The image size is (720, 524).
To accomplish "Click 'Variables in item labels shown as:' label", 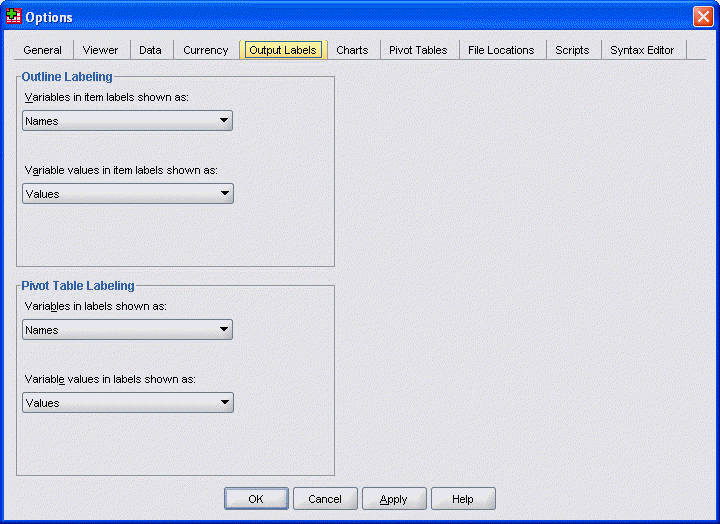I will click(107, 97).
